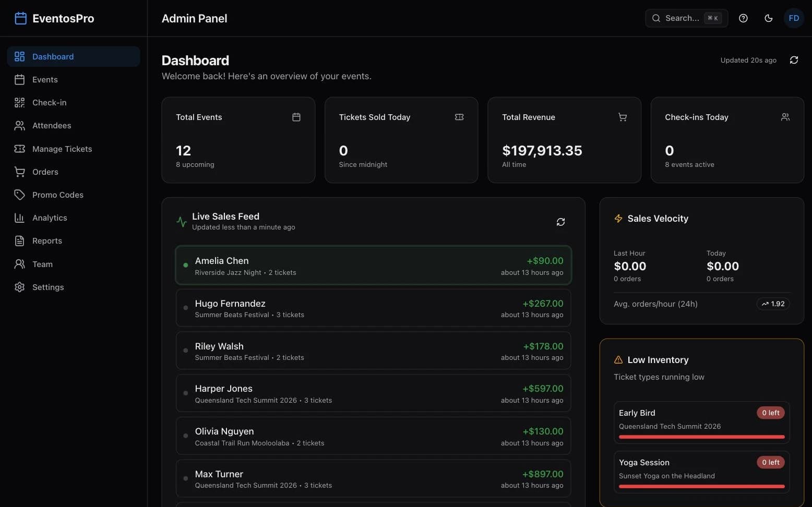
Task: Click the Settings gear icon
Action: [19, 287]
